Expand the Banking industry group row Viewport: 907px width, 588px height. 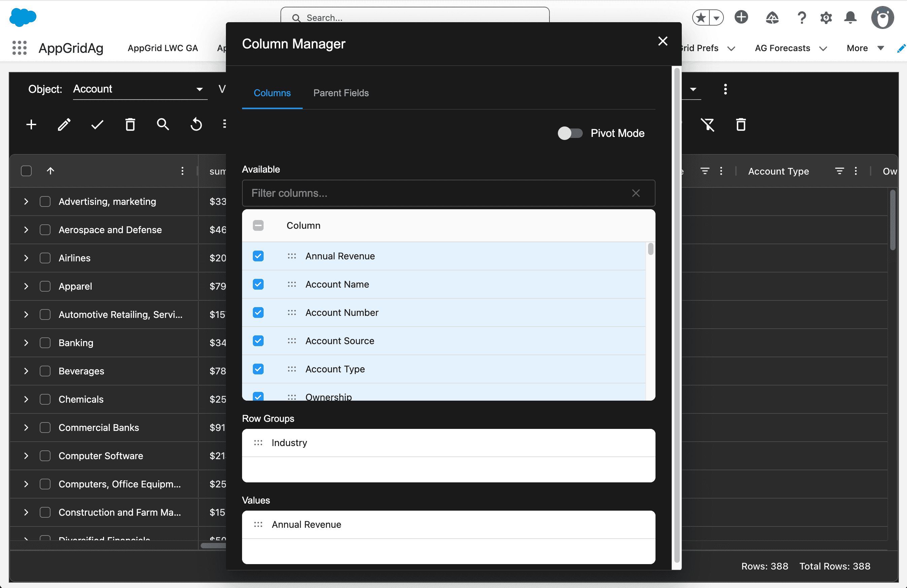(x=26, y=343)
